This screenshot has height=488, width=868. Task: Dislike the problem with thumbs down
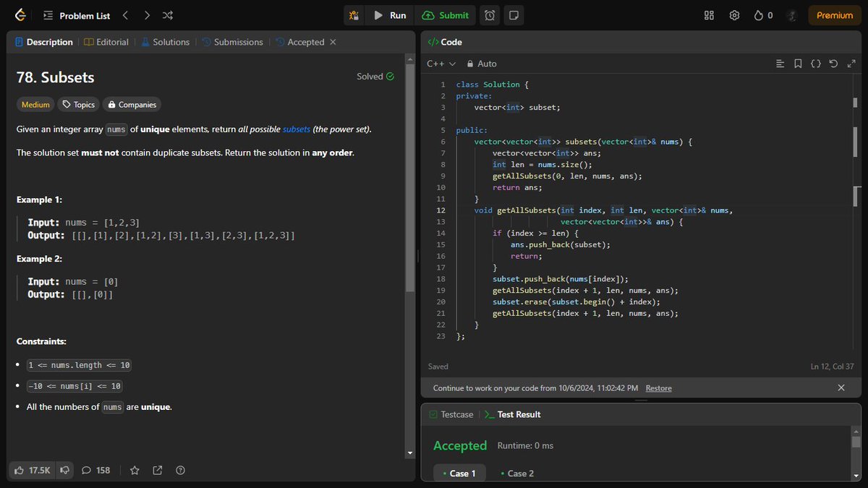[x=65, y=471]
